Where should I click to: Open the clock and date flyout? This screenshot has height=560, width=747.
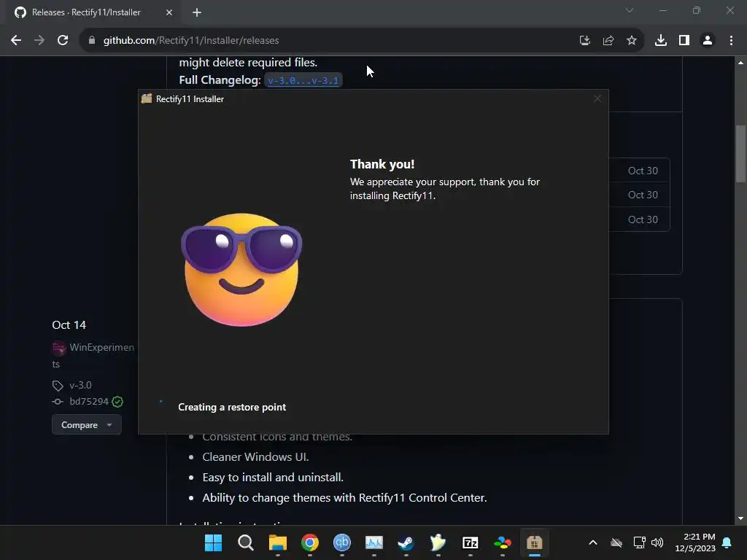695,542
